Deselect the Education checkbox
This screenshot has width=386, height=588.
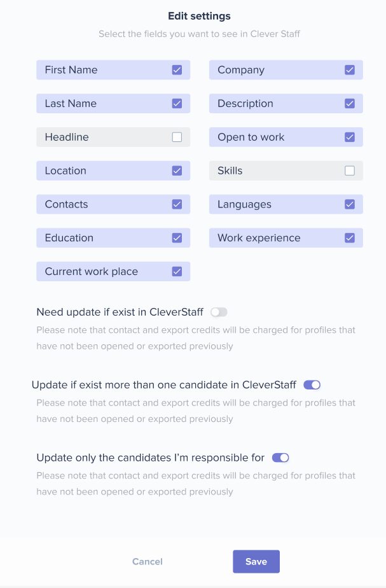click(177, 238)
